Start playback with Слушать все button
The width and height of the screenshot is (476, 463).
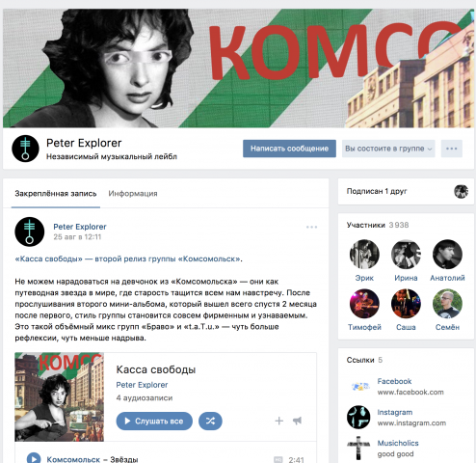pos(154,421)
